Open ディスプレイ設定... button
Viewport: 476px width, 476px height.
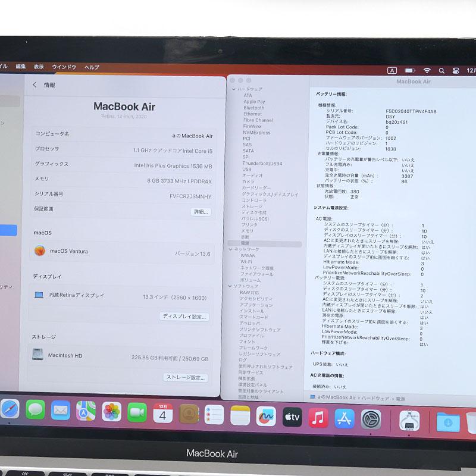(x=184, y=317)
